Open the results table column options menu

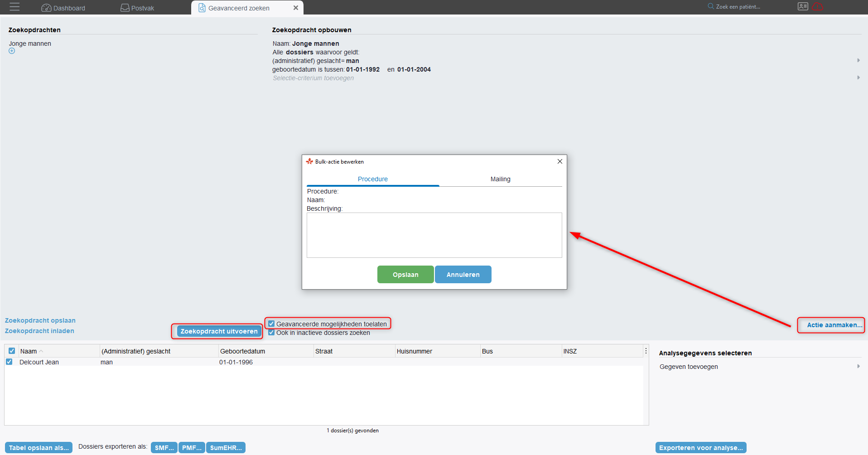point(646,351)
